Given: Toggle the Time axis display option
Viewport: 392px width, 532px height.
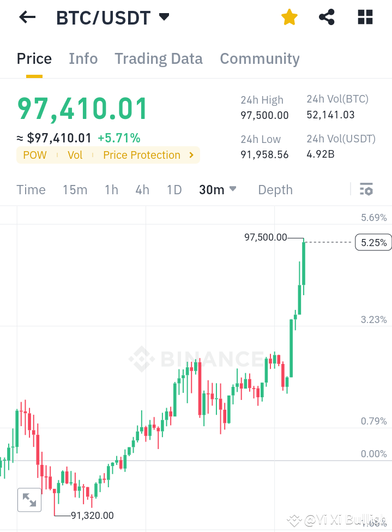Looking at the screenshot, I should 31,189.
